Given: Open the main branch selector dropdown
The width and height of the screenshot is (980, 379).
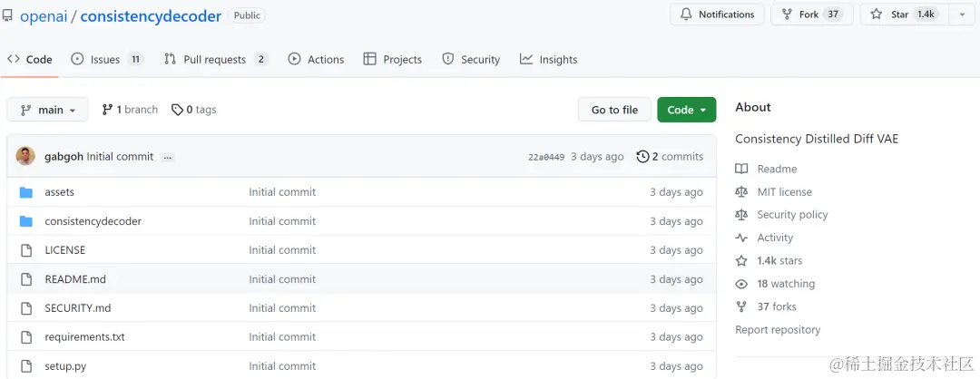Looking at the screenshot, I should tap(47, 110).
